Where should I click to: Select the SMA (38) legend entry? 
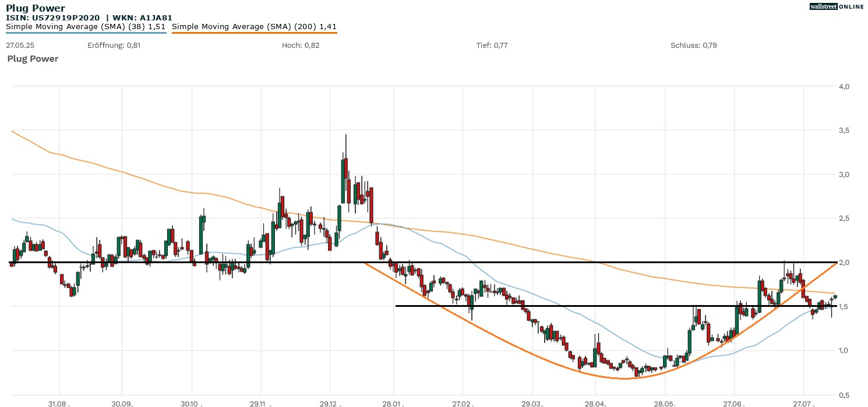86,27
